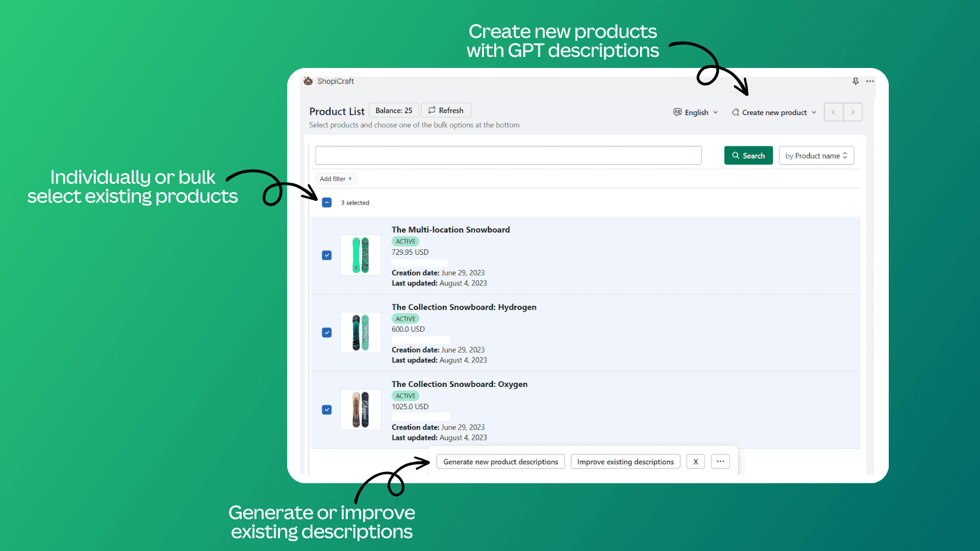Click the pin icon at the top right
Viewport: 980px width, 551px height.
point(855,81)
